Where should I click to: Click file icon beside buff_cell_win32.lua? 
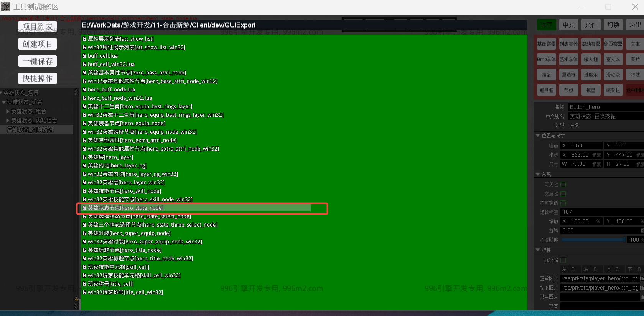click(x=84, y=65)
